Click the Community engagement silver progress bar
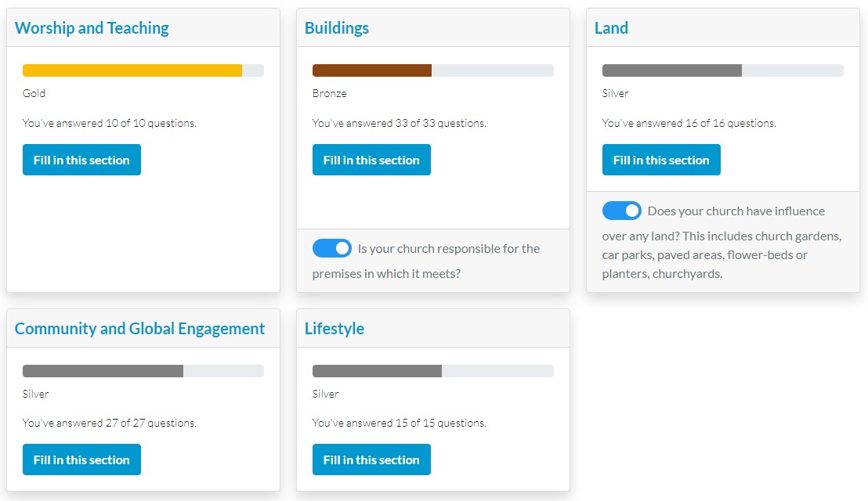 pyautogui.click(x=143, y=371)
